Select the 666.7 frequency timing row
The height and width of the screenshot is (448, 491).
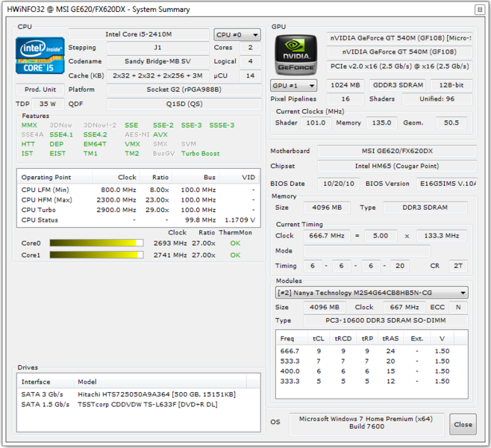[372, 351]
